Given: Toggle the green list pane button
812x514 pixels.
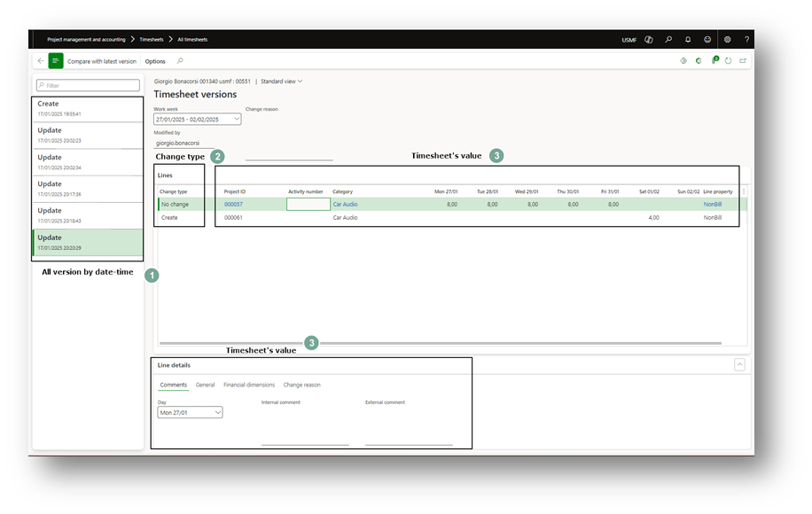Looking at the screenshot, I should 56,61.
